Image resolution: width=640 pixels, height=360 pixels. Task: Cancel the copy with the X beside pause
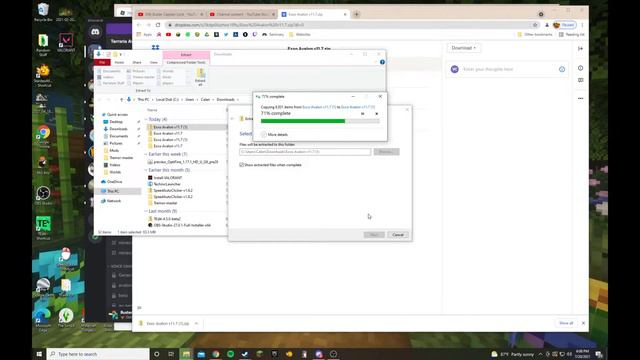[376, 114]
